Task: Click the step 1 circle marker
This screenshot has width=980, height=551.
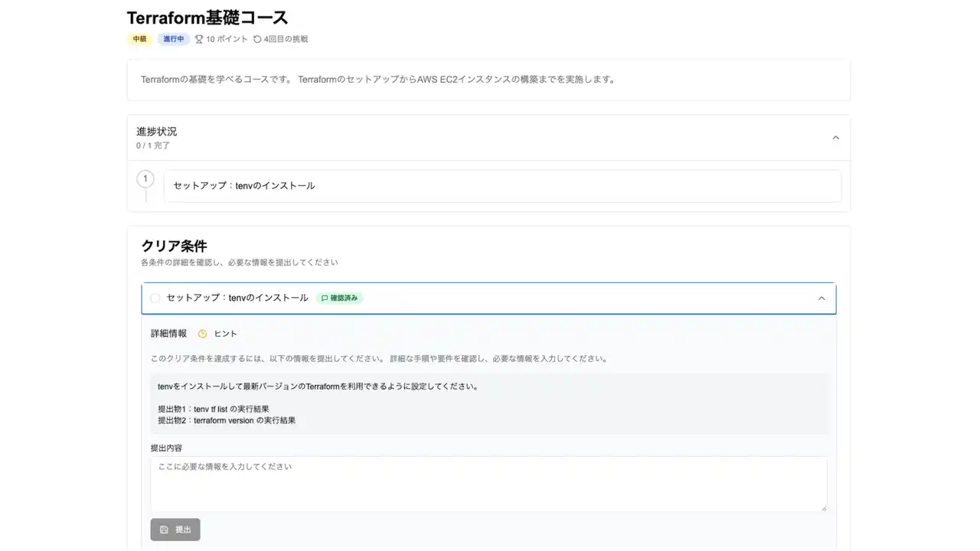Action: (x=145, y=179)
